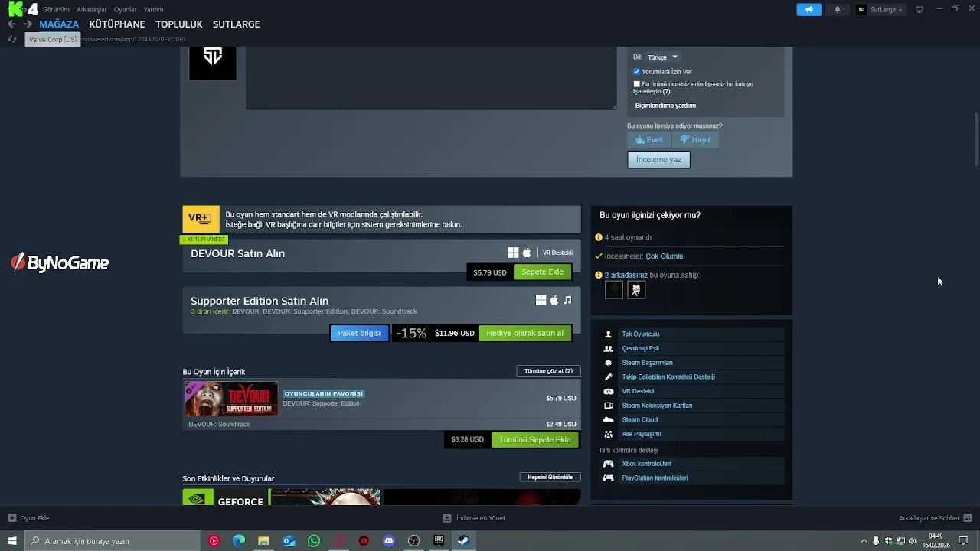Add all DLC with Tümünü Sepete Ekle

[x=535, y=440]
